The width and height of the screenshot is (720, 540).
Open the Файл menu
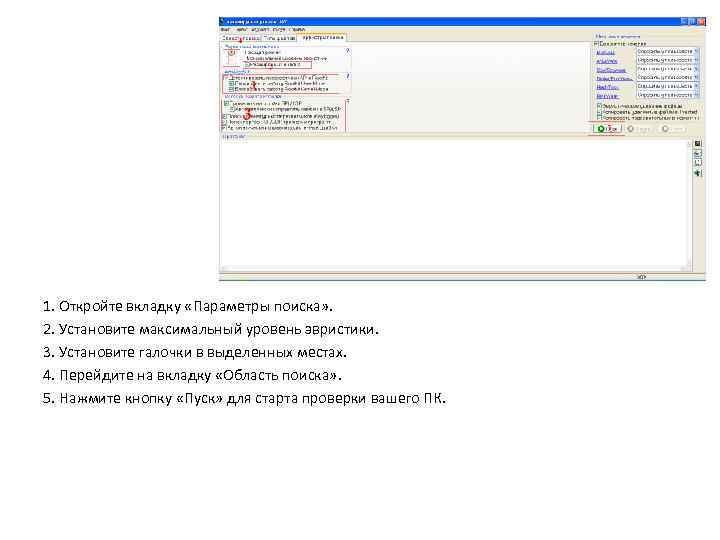point(225,29)
